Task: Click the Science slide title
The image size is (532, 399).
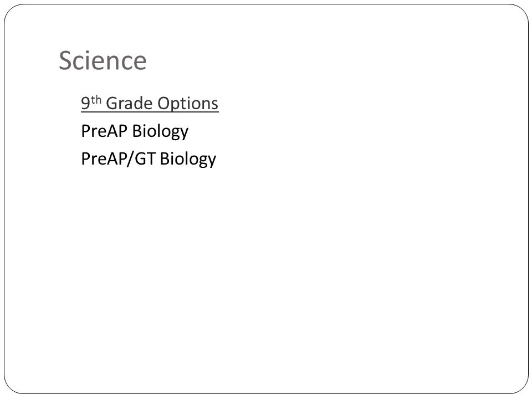Action: (103, 61)
